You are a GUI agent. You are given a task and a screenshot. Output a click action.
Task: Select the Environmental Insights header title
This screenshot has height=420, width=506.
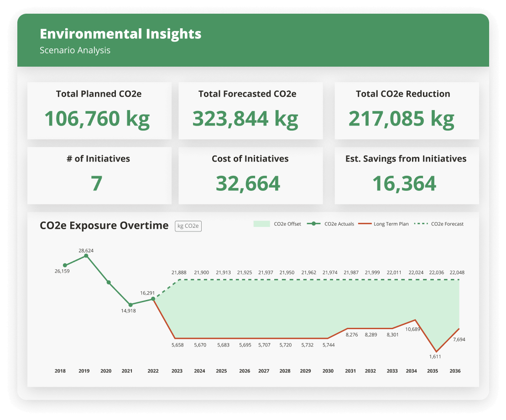[120, 34]
